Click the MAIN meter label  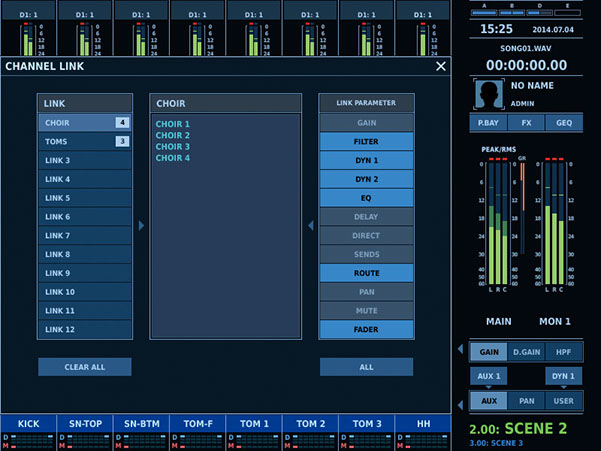[499, 321]
